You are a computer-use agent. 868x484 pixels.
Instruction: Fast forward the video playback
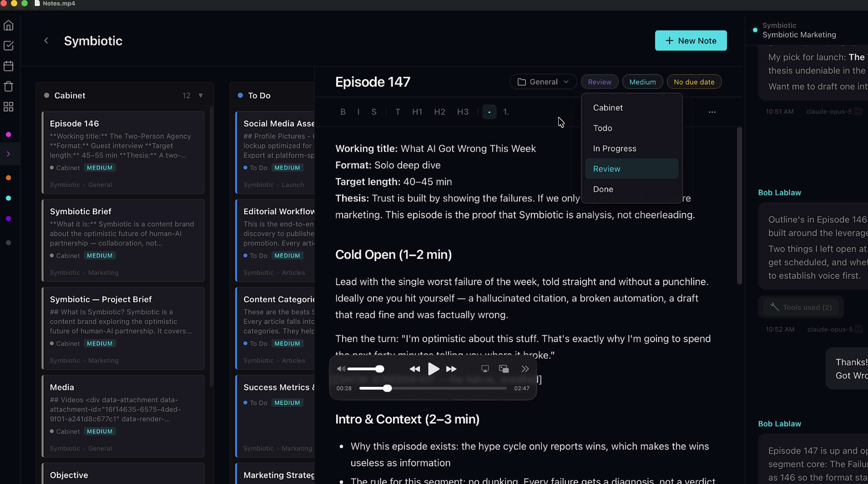click(x=451, y=369)
